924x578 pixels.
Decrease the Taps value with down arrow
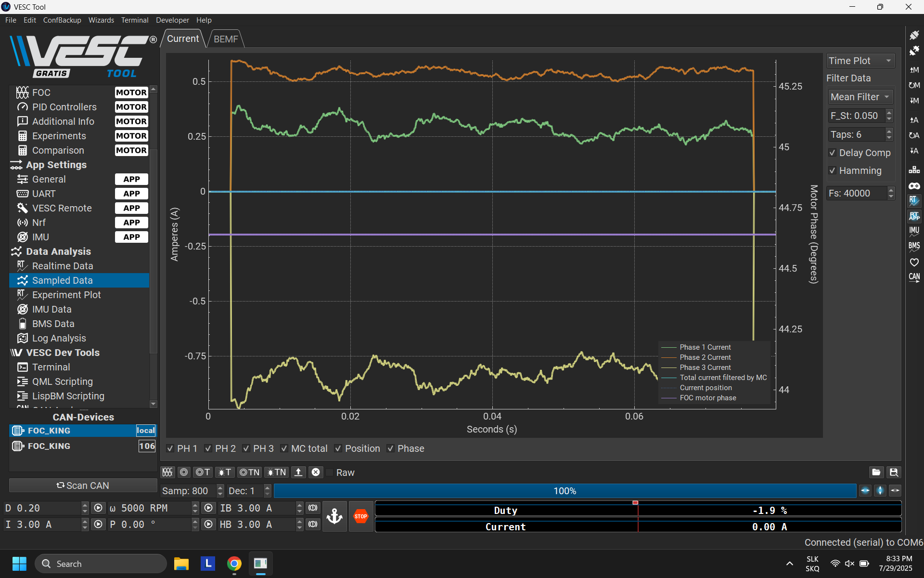[889, 138]
